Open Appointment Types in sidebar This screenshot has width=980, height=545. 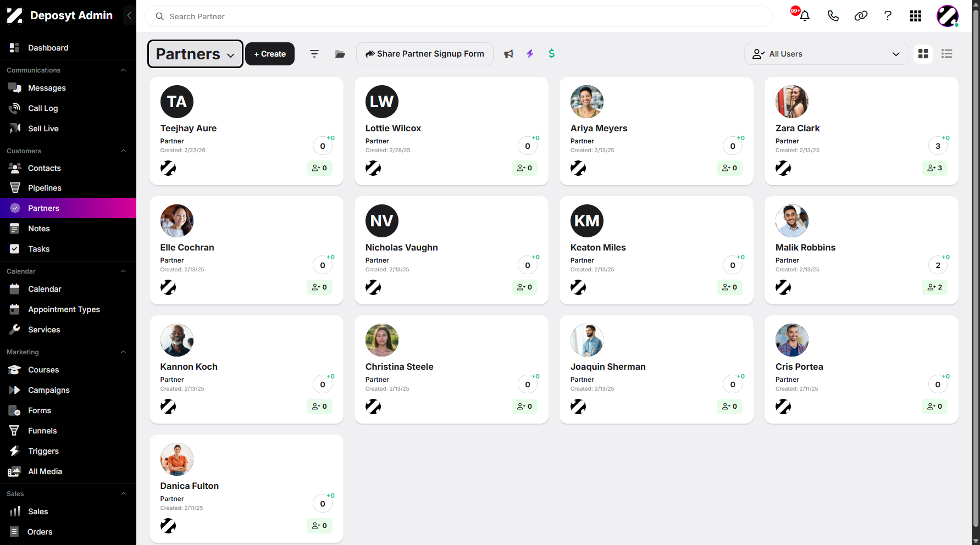click(68, 309)
